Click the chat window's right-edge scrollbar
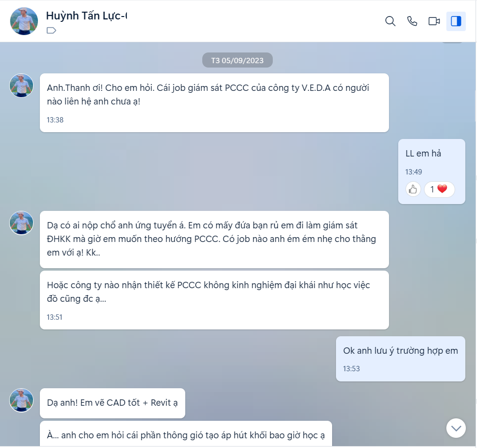This screenshot has height=448, width=477. click(x=476, y=106)
